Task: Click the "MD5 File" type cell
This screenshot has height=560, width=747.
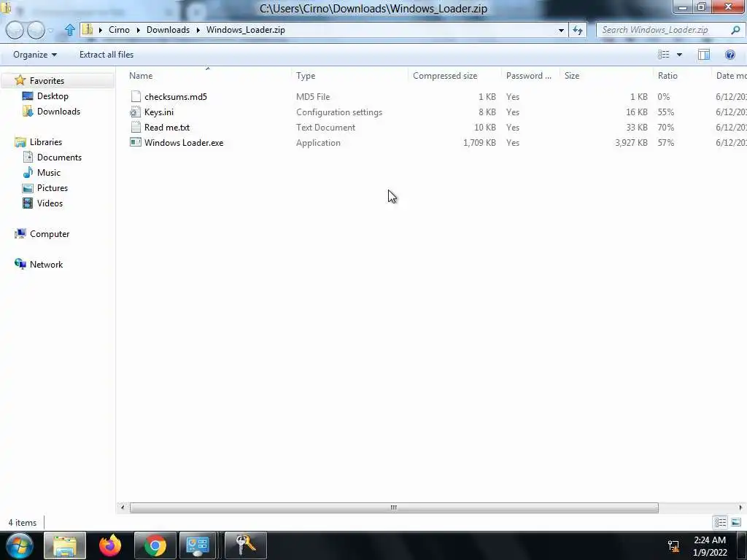Action: [x=313, y=97]
